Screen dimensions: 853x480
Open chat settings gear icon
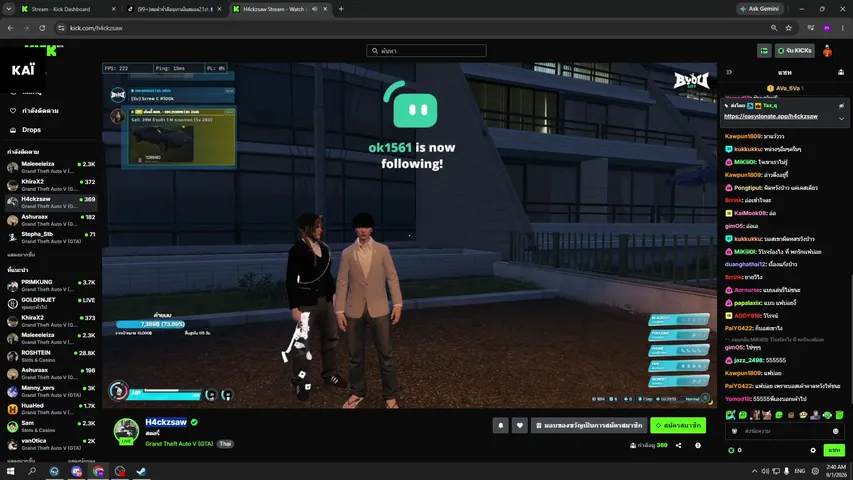pos(813,450)
